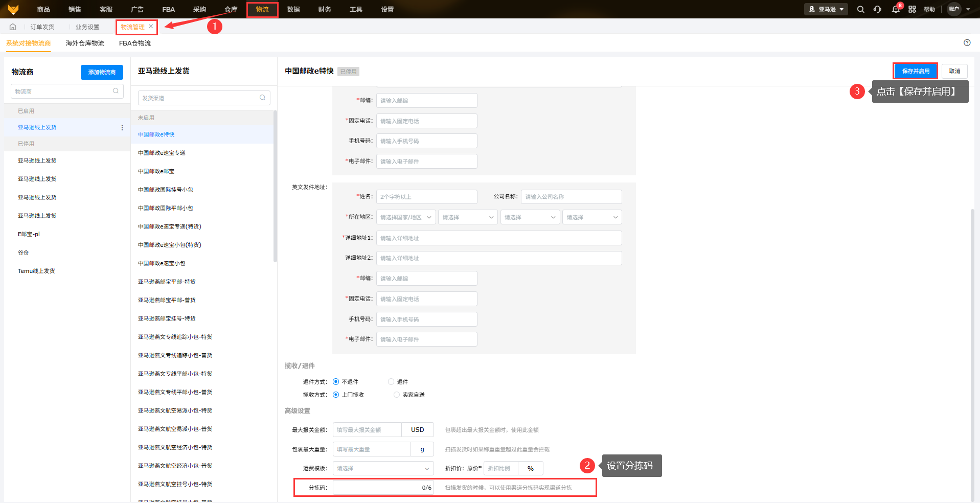Open the 商品 menu
The height and width of the screenshot is (503, 980).
point(43,9)
